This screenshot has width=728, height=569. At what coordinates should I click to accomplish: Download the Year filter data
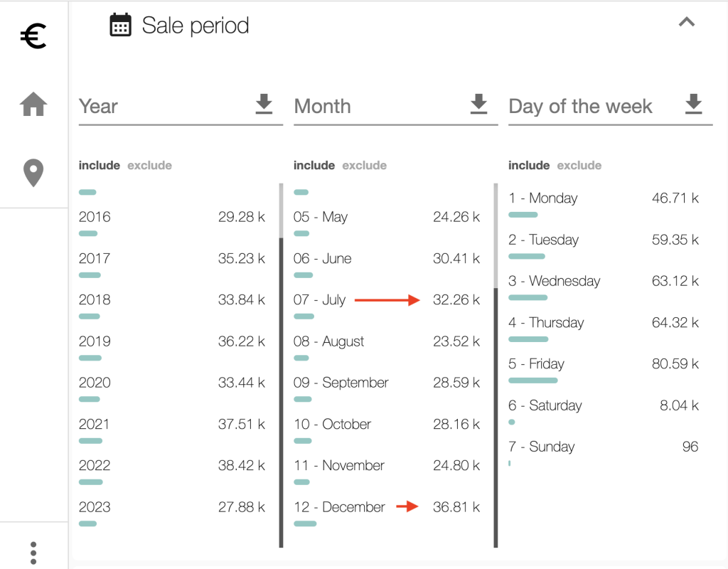(x=264, y=104)
